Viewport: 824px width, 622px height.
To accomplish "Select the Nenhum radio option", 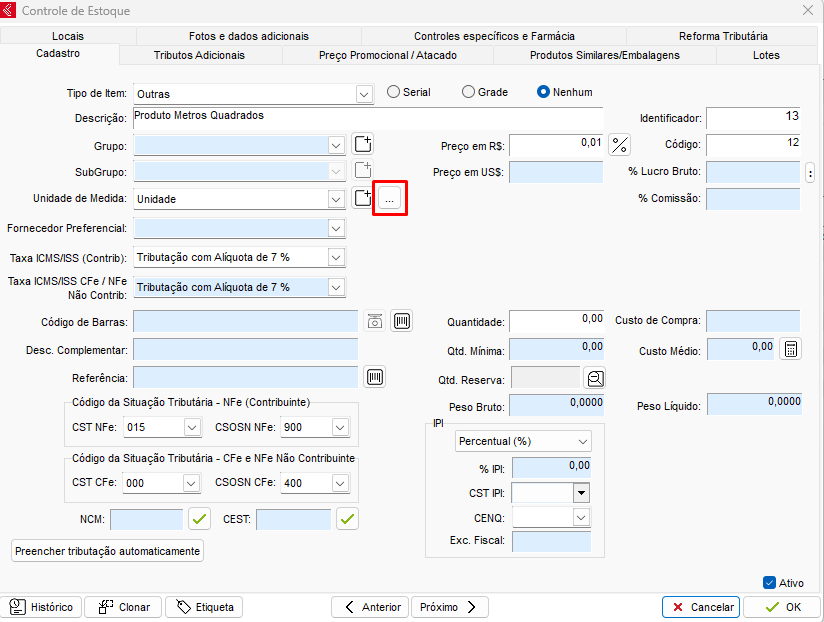I will tap(565, 92).
